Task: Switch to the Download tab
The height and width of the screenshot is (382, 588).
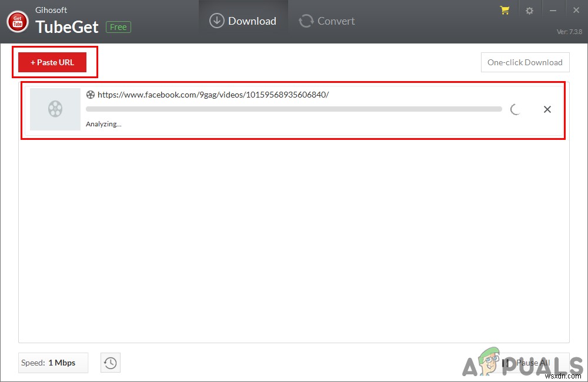Action: 243,20
